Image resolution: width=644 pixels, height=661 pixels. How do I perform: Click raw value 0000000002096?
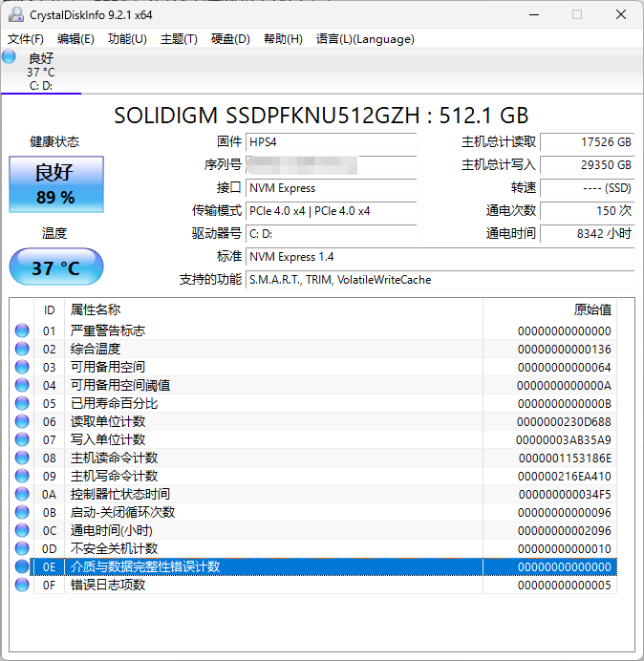tap(565, 530)
